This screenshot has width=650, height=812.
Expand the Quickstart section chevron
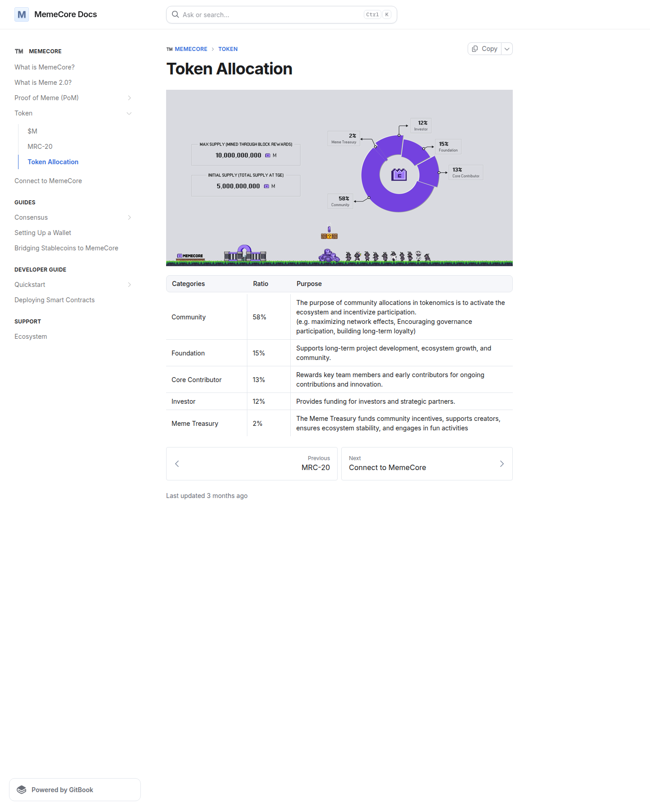pyautogui.click(x=129, y=285)
